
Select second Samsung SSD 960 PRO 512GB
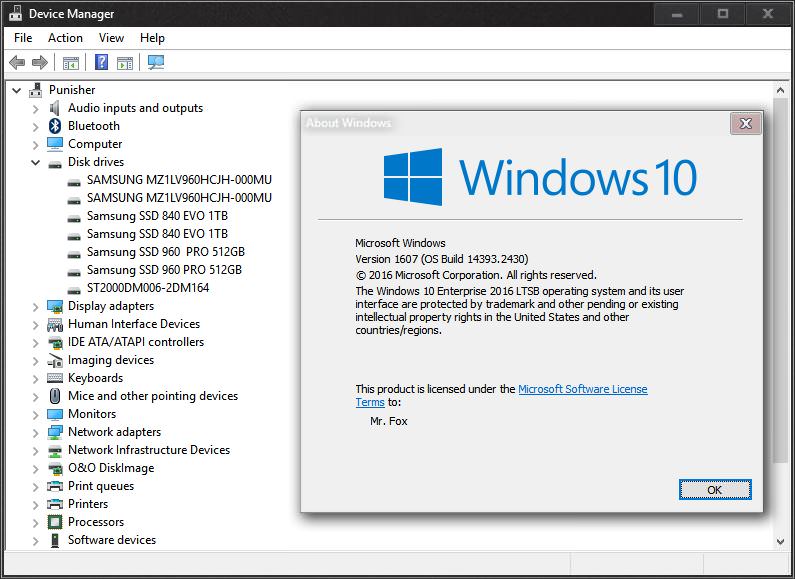(164, 270)
